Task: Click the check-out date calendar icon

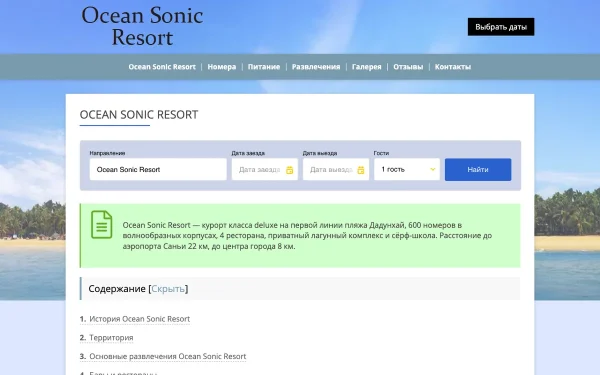Action: click(360, 170)
